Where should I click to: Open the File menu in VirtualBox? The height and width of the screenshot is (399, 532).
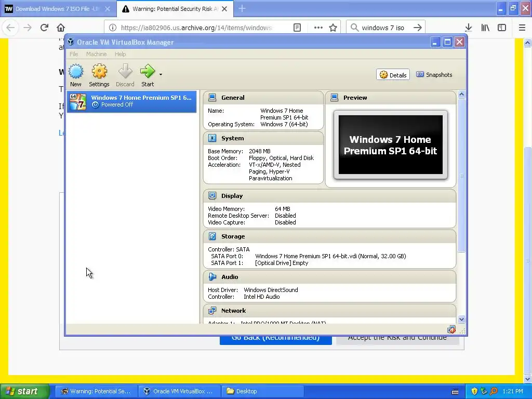click(74, 54)
